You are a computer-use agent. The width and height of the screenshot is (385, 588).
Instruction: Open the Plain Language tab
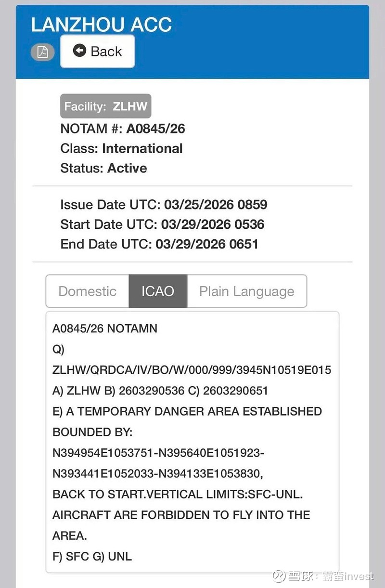coord(246,291)
